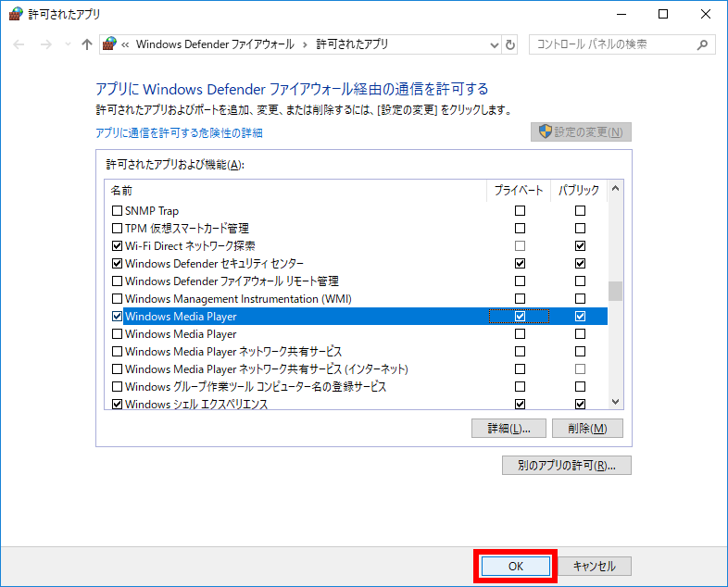Click the firewall title bar icon
This screenshot has width=728, height=587.
tap(16, 14)
